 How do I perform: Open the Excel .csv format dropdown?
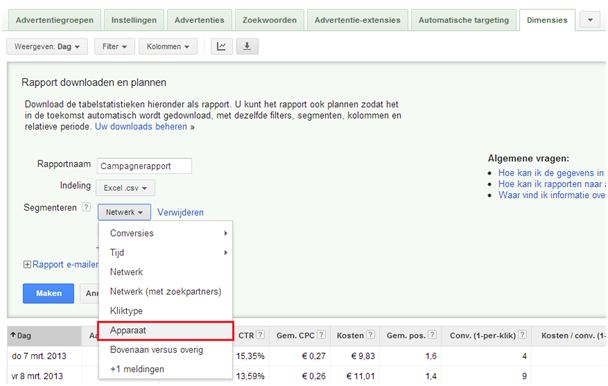pyautogui.click(x=125, y=188)
